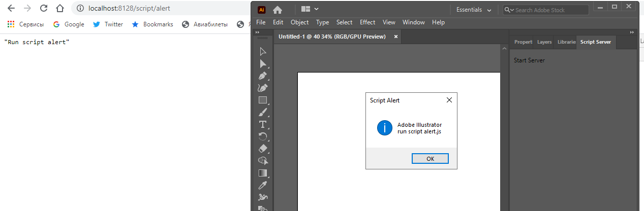Click the browser Home icon

[60, 8]
